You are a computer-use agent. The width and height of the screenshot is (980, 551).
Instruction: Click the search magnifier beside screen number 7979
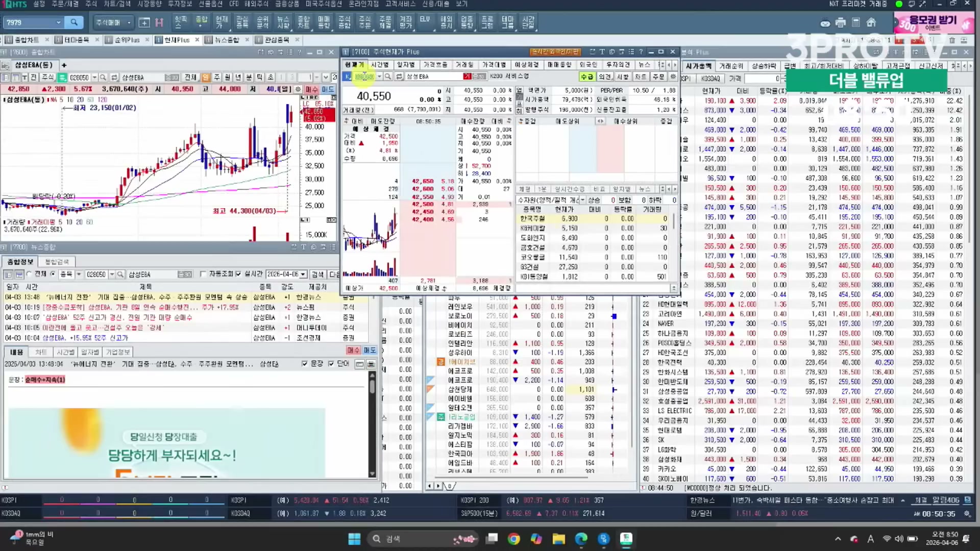[x=74, y=22]
